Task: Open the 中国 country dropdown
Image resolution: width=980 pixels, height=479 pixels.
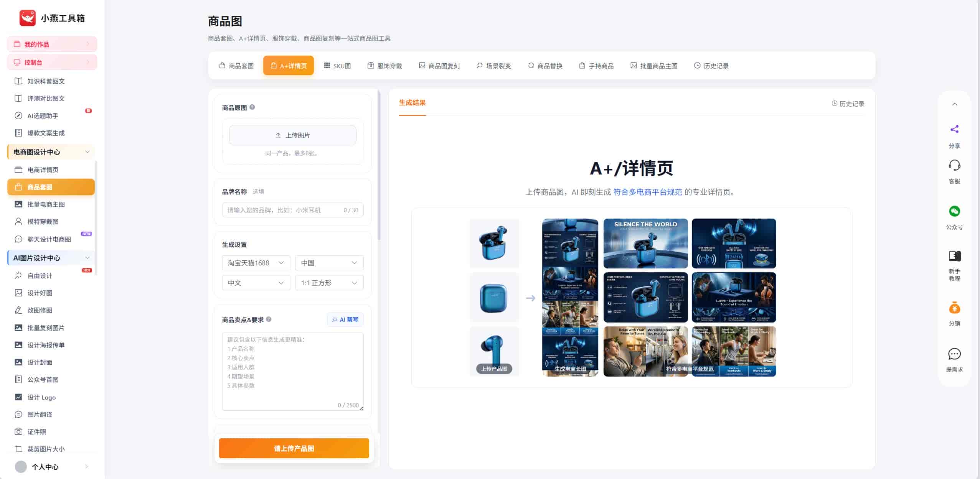Action: pyautogui.click(x=329, y=263)
